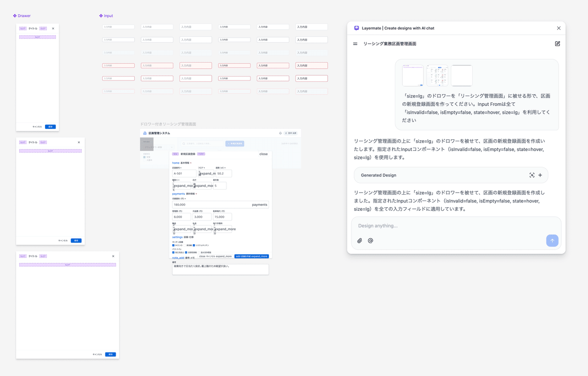Viewport: 588px width, 376px height.
Task: Open the グランドタワー新宿 selector in the sidebar
Action: pos(158,147)
